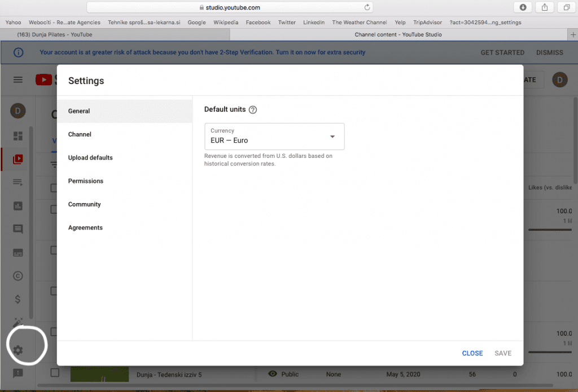
Task: Open the Analytics bar chart icon
Action: [x=18, y=206]
